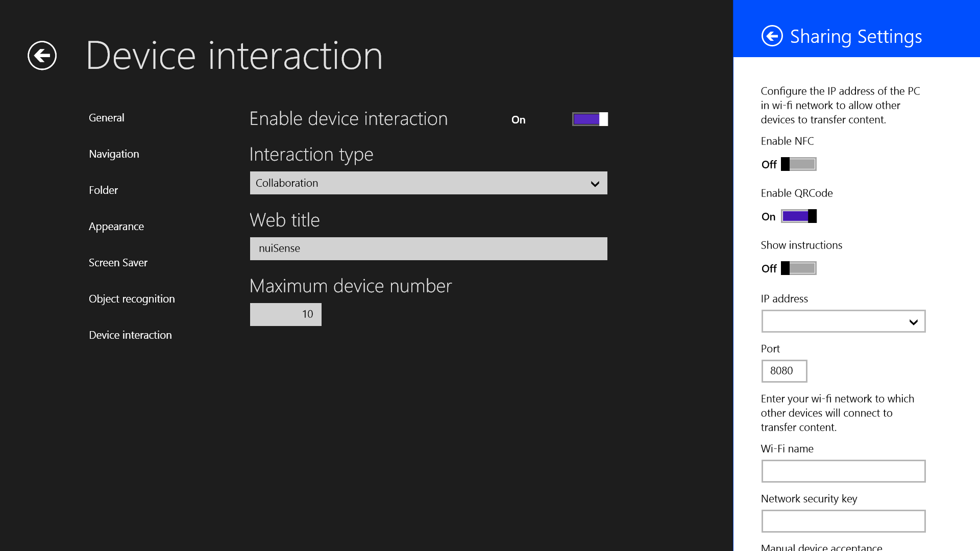Click the Maximum device number field
Image resolution: width=980 pixels, height=551 pixels.
click(285, 314)
